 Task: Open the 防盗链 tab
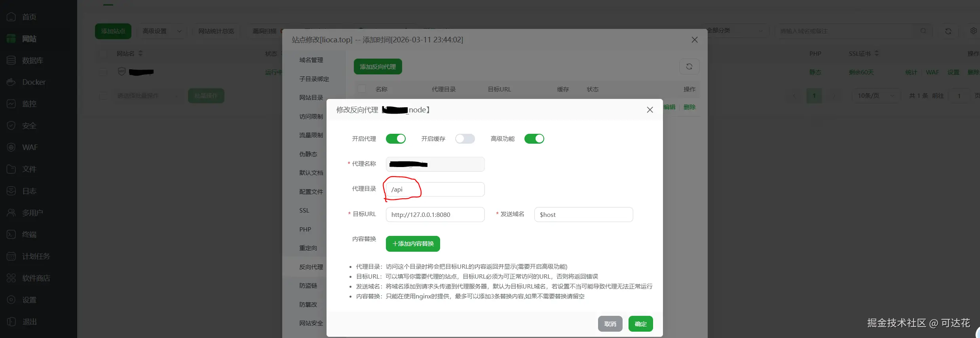click(308, 285)
